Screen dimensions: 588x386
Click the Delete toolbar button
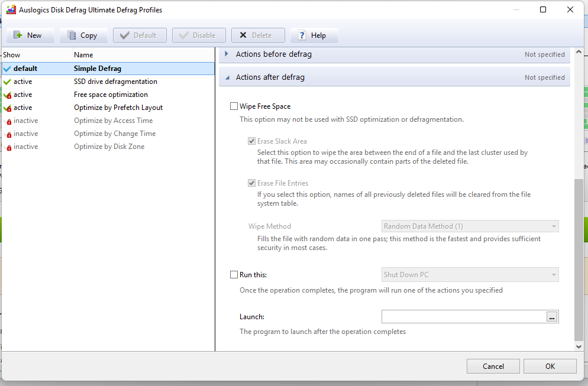[x=258, y=35]
